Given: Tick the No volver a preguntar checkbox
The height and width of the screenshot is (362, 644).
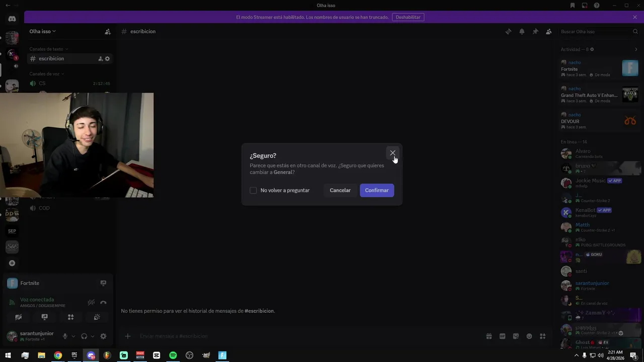Looking at the screenshot, I should tap(253, 190).
